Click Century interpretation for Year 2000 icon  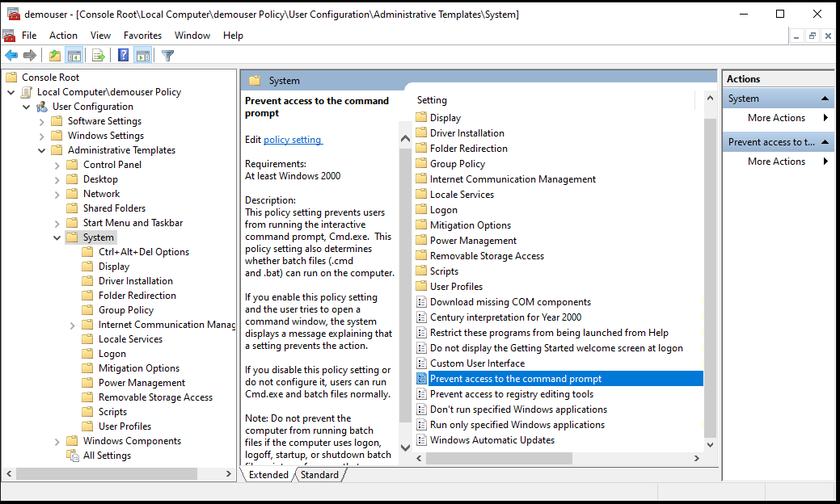[421, 317]
